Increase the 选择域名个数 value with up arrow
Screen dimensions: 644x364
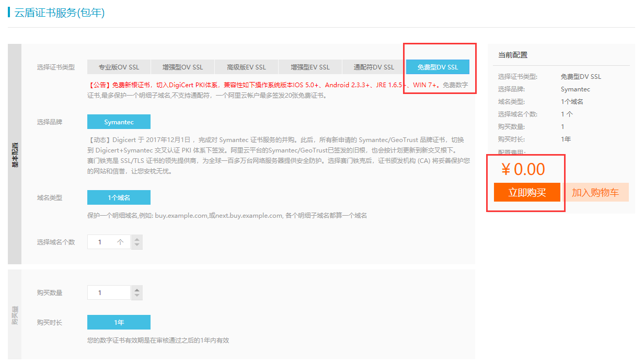[136, 239]
